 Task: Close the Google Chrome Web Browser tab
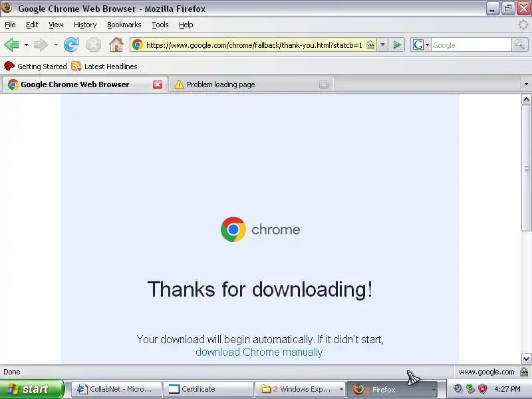click(158, 84)
